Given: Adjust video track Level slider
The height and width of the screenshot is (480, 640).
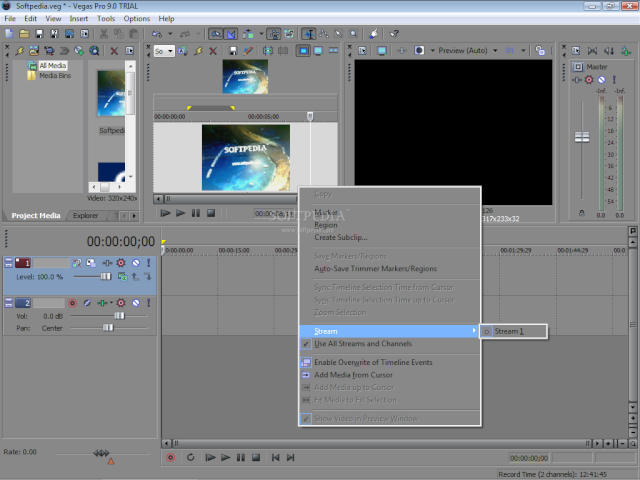Looking at the screenshot, I should (x=105, y=277).
